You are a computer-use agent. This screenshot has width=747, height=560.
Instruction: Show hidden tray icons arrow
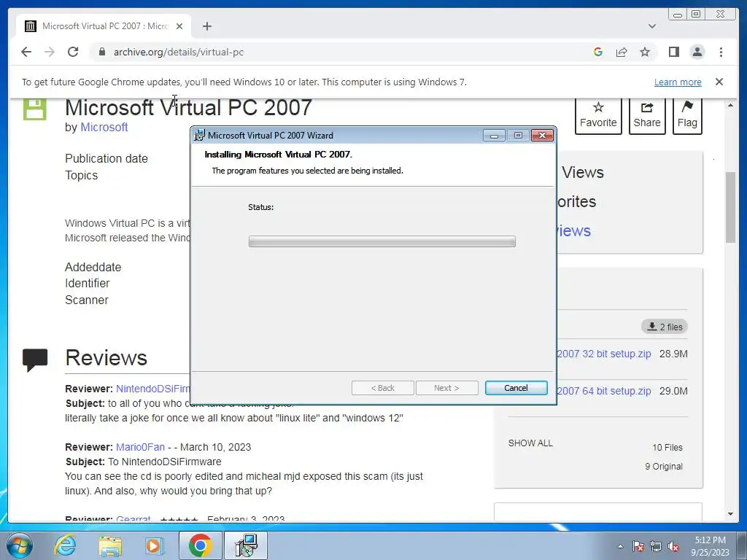point(620,546)
